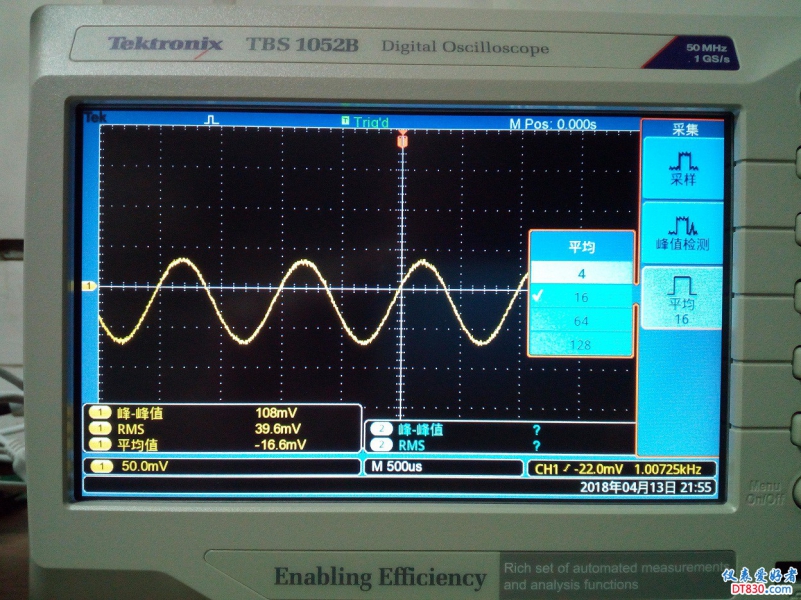Click the 采集 menu title

(x=684, y=130)
